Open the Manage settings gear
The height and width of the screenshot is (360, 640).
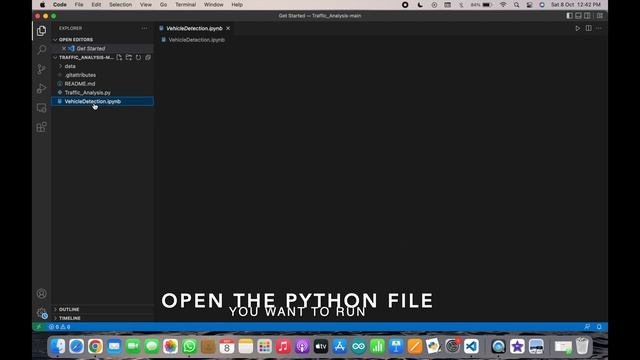[x=41, y=313]
